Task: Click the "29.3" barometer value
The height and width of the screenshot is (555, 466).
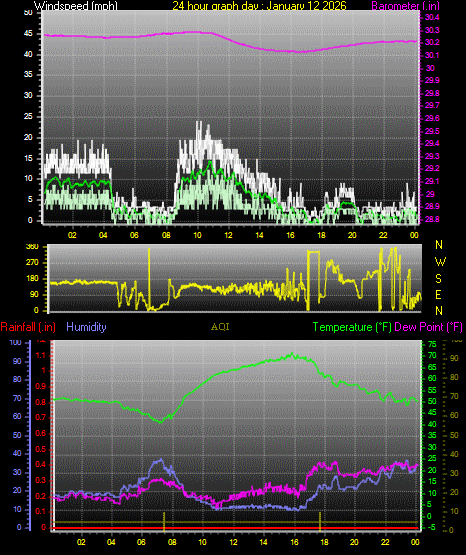Action: (432, 156)
